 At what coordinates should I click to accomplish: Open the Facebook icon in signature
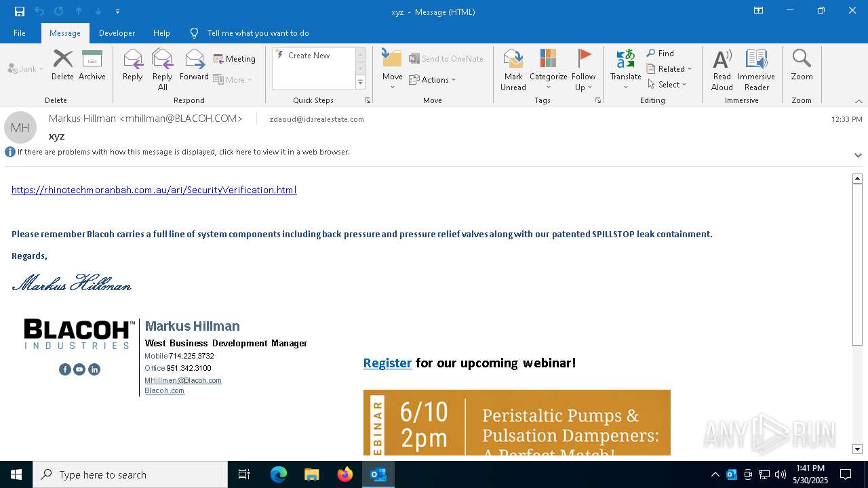pos(65,369)
